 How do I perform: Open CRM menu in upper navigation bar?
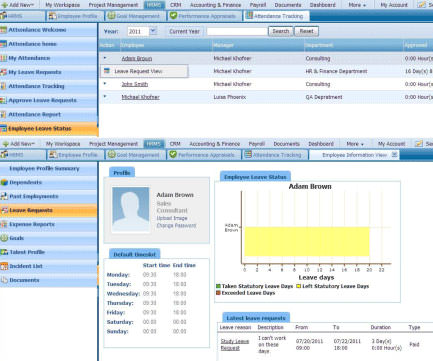pyautogui.click(x=176, y=5)
